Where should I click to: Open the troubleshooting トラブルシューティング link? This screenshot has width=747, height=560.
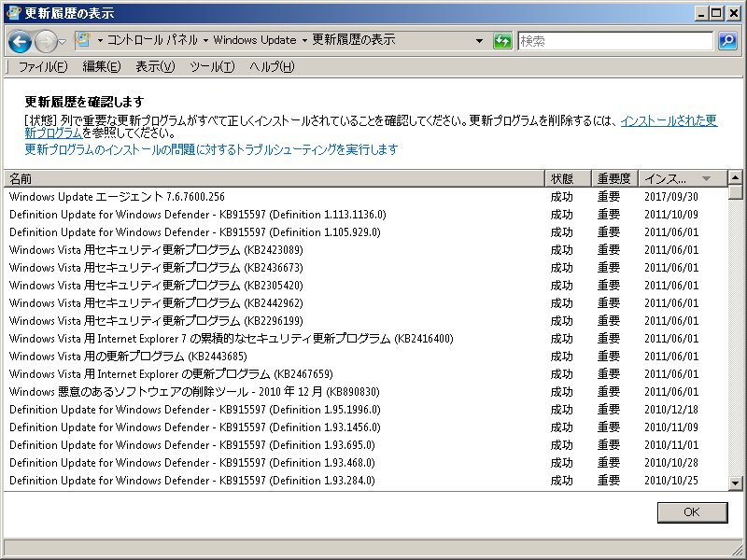coord(211,149)
